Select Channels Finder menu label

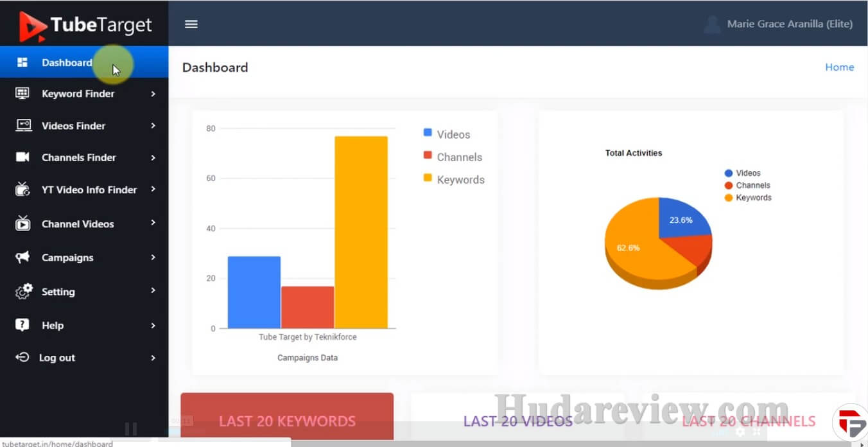(79, 157)
